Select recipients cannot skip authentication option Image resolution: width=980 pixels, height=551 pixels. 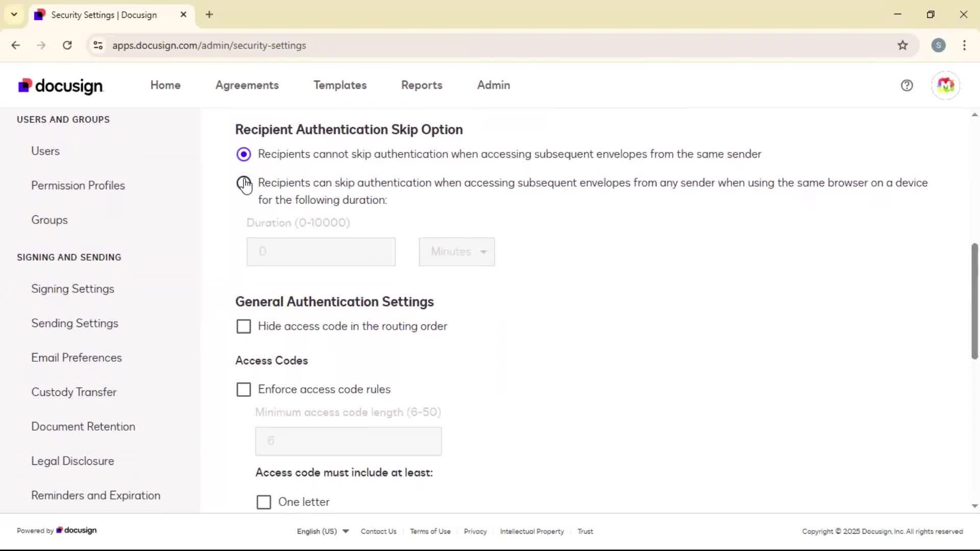(x=243, y=154)
